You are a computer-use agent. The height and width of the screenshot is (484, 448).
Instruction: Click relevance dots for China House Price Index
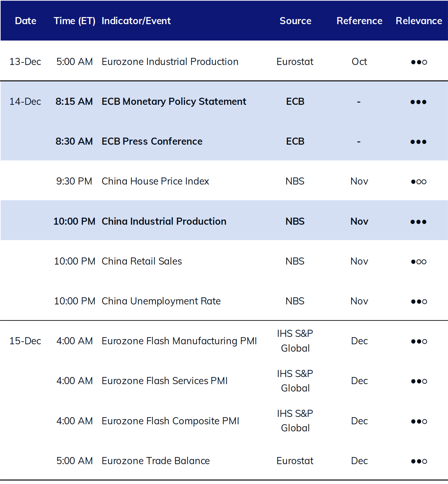click(419, 182)
